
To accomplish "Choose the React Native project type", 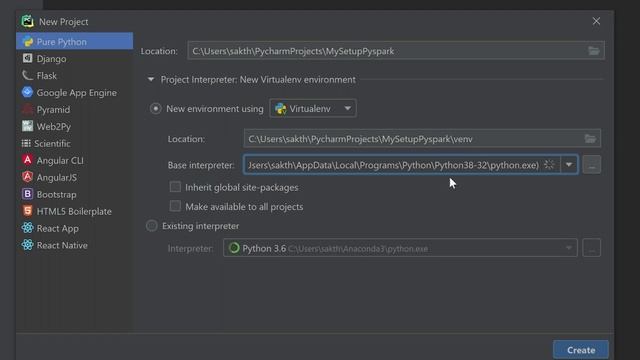I will 74,245.
